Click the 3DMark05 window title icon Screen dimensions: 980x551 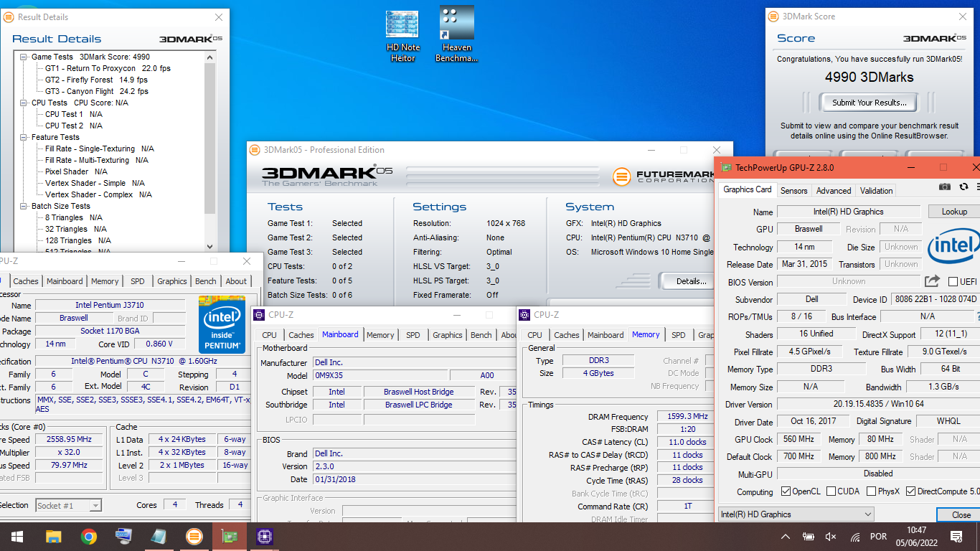pos(255,150)
